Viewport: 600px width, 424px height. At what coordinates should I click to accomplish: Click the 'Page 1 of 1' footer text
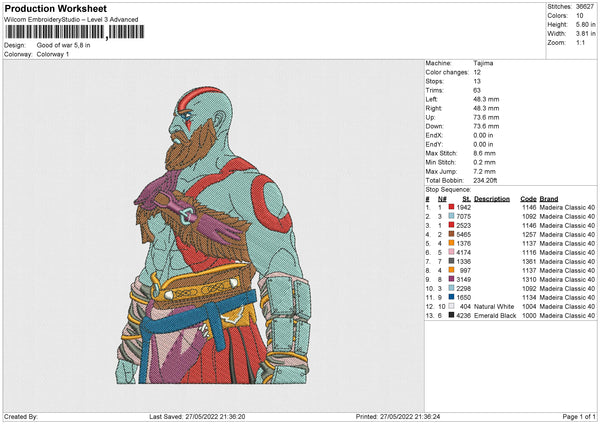click(x=579, y=417)
